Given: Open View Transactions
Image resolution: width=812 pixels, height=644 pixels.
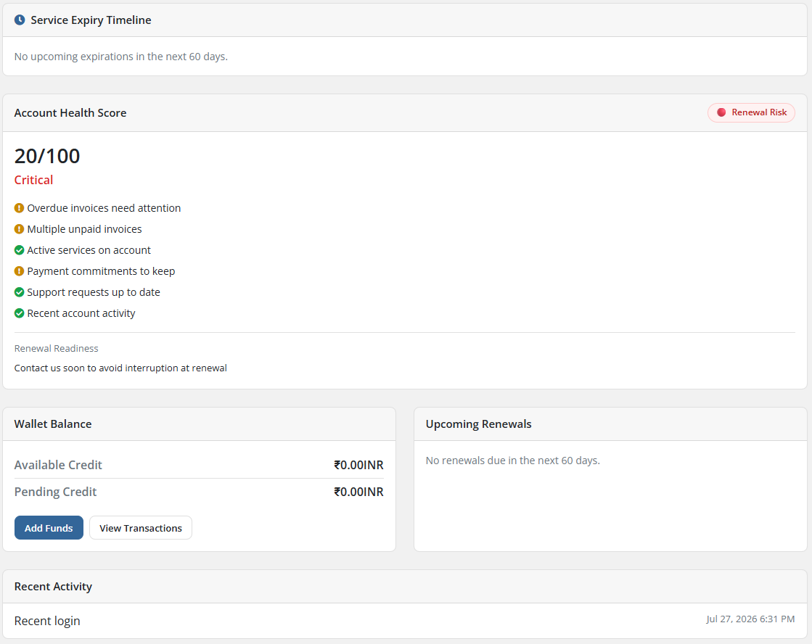Looking at the screenshot, I should [x=141, y=528].
